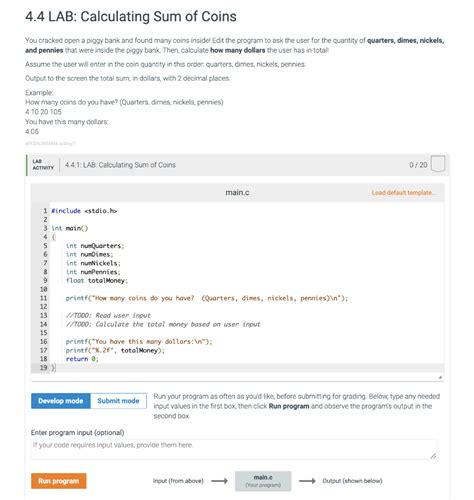This screenshot has width=474, height=500.
Task: Click the arrow after Input (from above)
Action: click(219, 481)
